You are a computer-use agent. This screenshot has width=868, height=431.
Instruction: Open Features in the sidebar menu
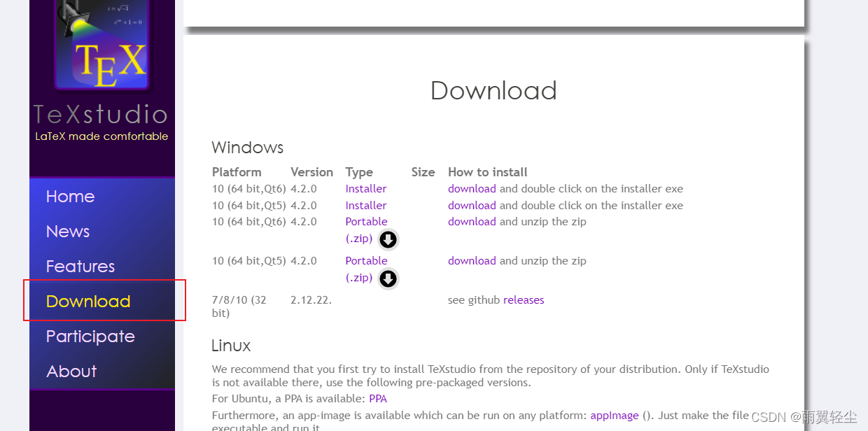point(80,267)
